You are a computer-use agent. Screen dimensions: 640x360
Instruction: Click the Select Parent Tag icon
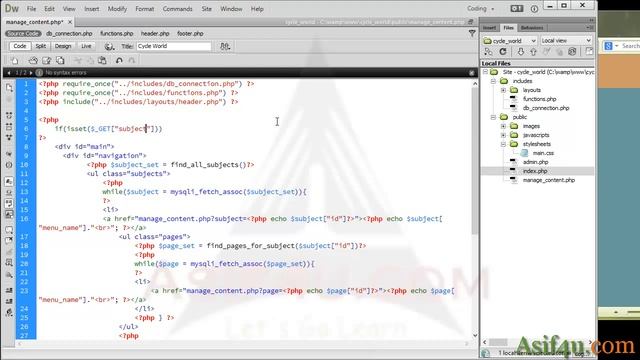point(9,154)
